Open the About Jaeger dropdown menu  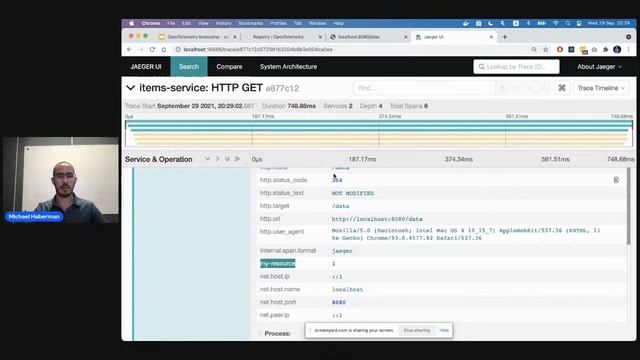point(599,67)
